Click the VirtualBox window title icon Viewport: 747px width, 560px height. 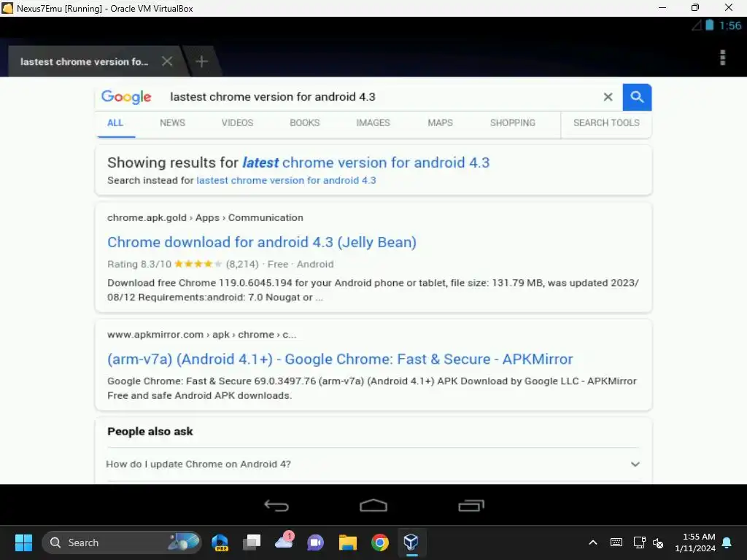7,8
